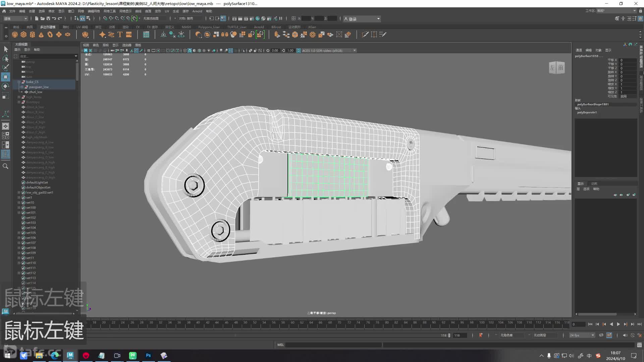Open the ACES 1.0 SDR-video view transform dropdown
644x362 pixels.
point(328,51)
